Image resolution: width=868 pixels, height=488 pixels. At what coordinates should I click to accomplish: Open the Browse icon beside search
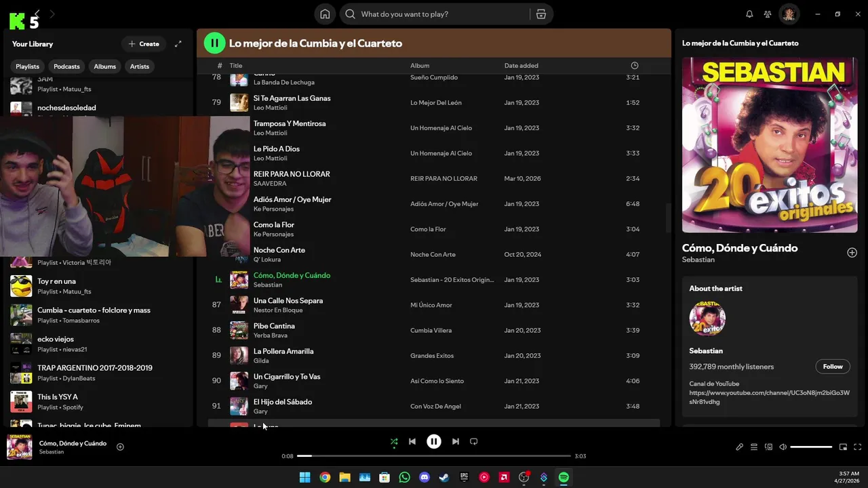(540, 14)
